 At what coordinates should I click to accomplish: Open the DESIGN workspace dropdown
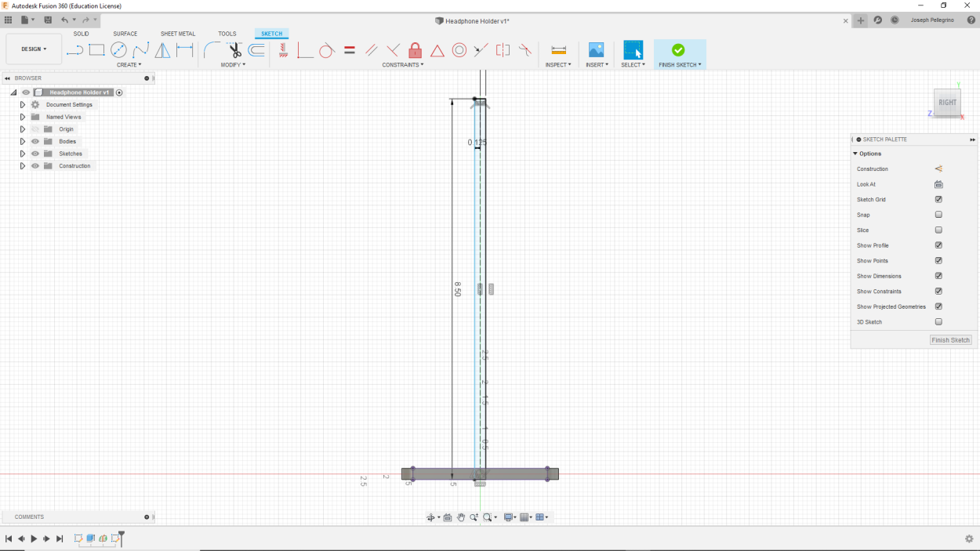pyautogui.click(x=34, y=49)
